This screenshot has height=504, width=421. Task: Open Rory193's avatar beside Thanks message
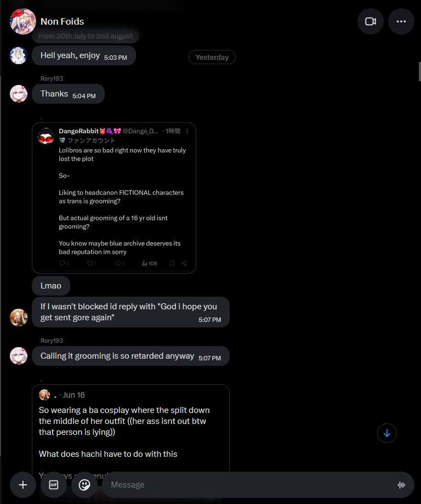pyautogui.click(x=19, y=94)
